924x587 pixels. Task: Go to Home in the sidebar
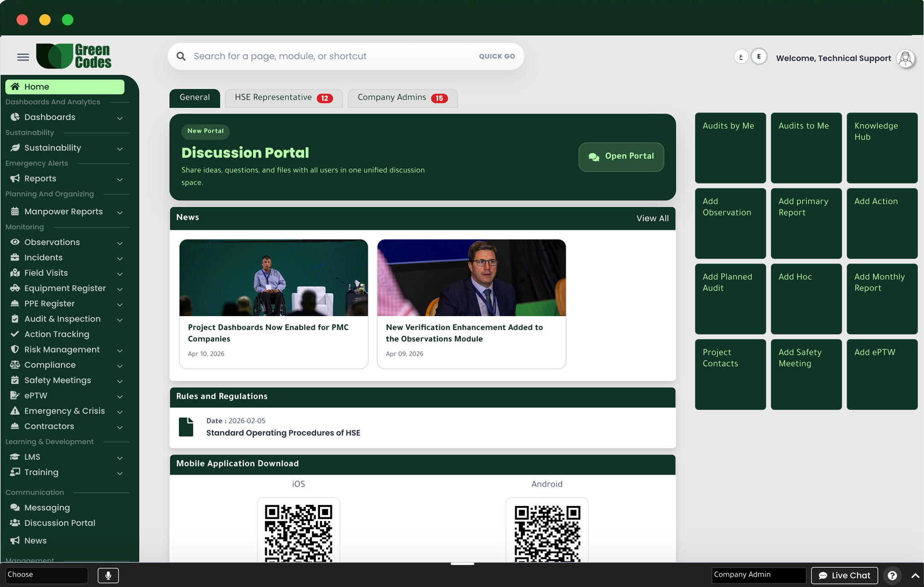(65, 87)
